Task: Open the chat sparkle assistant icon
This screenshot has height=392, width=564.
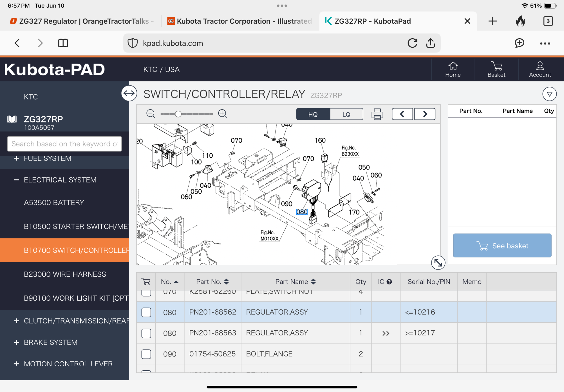Action: click(519, 43)
